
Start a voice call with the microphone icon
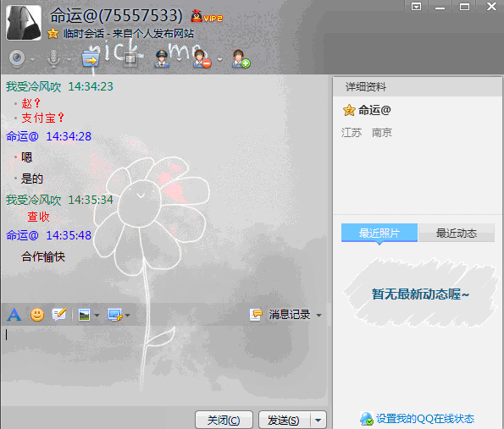tap(53, 58)
